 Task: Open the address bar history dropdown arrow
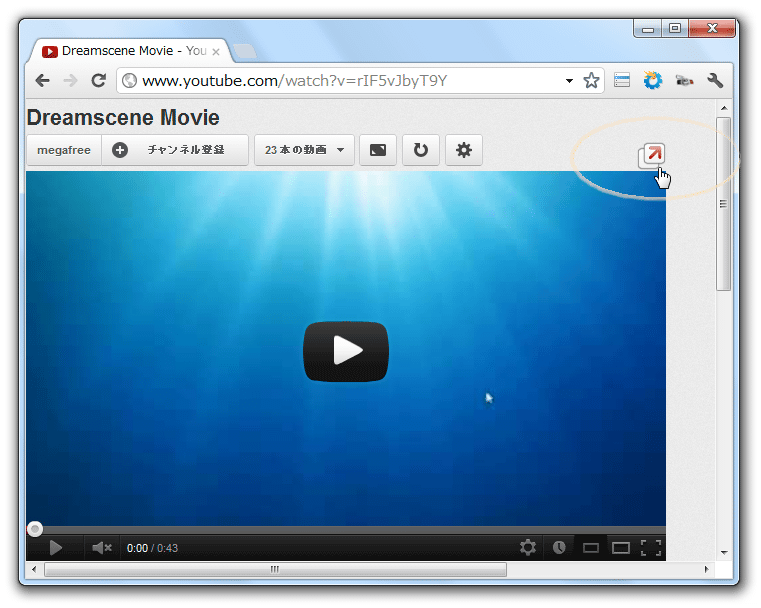[x=569, y=81]
